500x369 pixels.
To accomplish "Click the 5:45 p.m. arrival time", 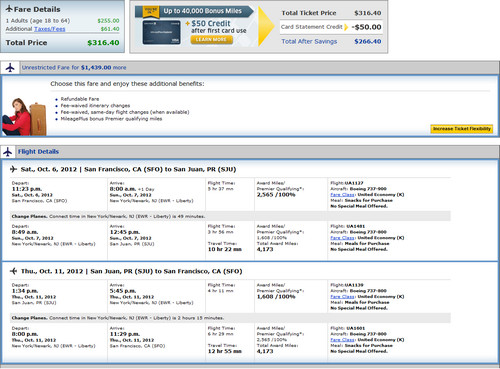I will (x=123, y=291).
